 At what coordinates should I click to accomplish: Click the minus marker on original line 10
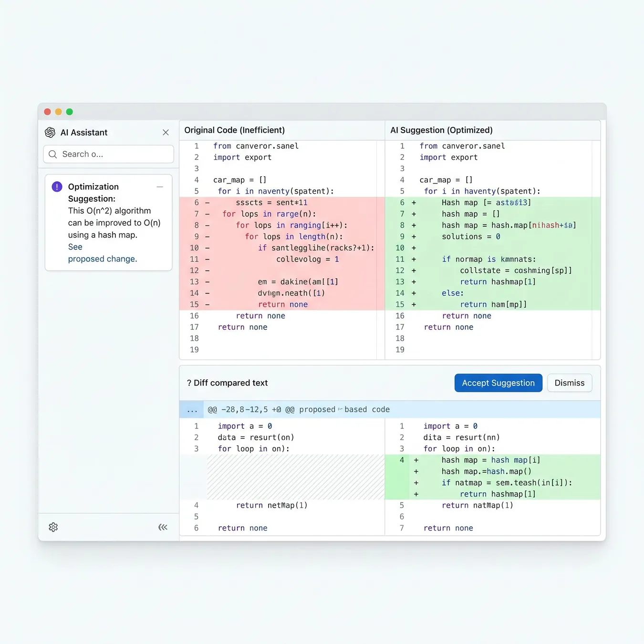coord(208,248)
